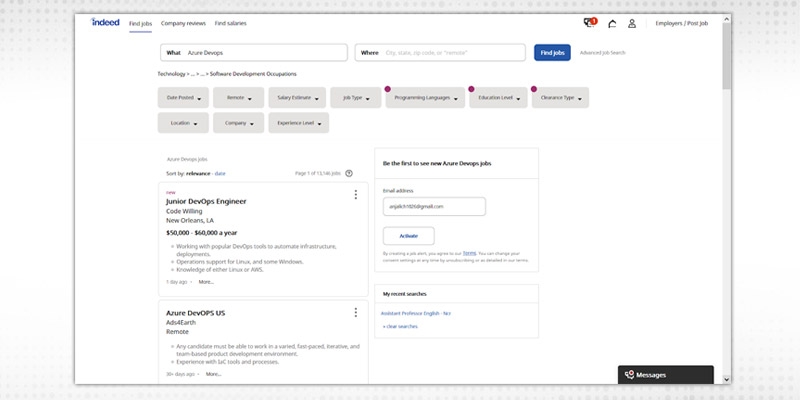Click the Where location input field
The image size is (800, 400).
[452, 52]
